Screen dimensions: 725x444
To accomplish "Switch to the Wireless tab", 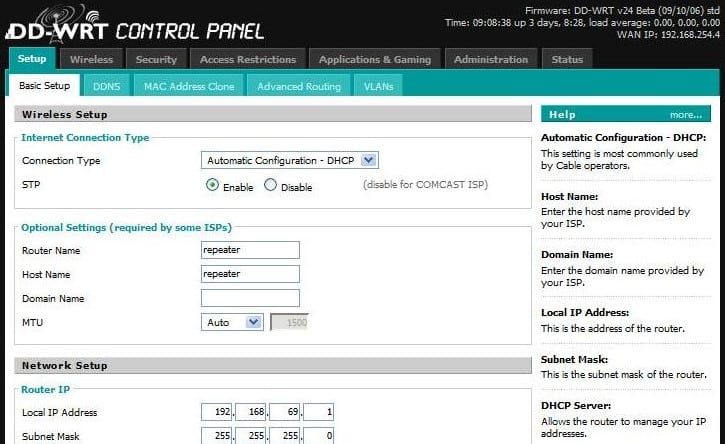I will click(x=92, y=59).
